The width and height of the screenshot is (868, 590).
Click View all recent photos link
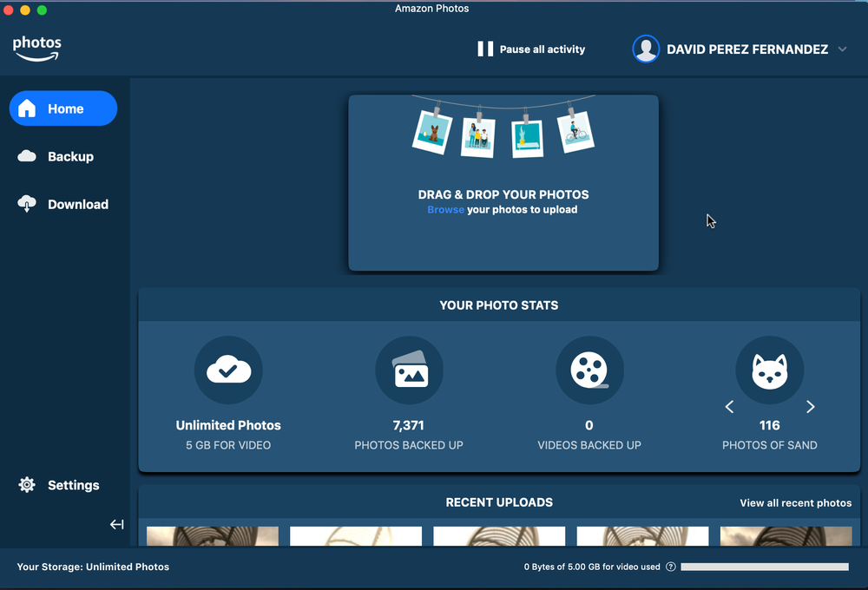click(x=795, y=503)
